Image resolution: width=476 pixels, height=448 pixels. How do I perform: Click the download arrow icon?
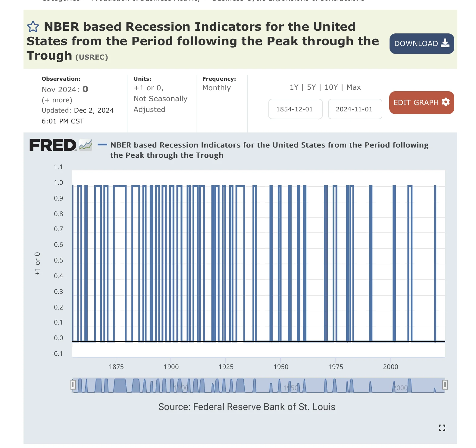[445, 43]
